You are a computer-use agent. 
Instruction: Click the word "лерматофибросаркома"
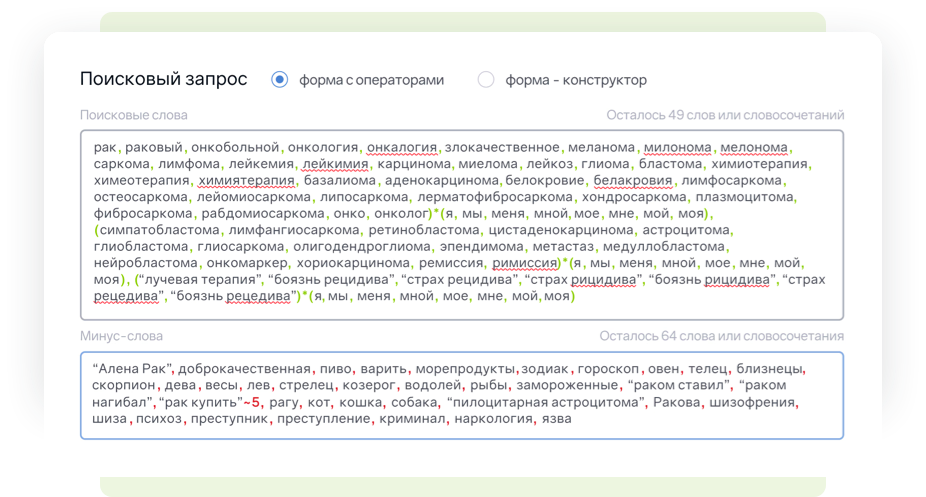tap(495, 197)
